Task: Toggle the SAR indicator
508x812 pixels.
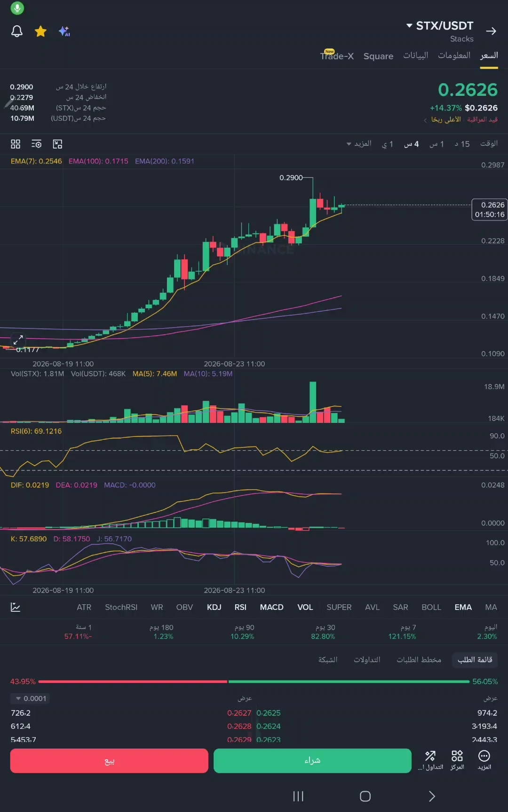Action: click(x=400, y=607)
